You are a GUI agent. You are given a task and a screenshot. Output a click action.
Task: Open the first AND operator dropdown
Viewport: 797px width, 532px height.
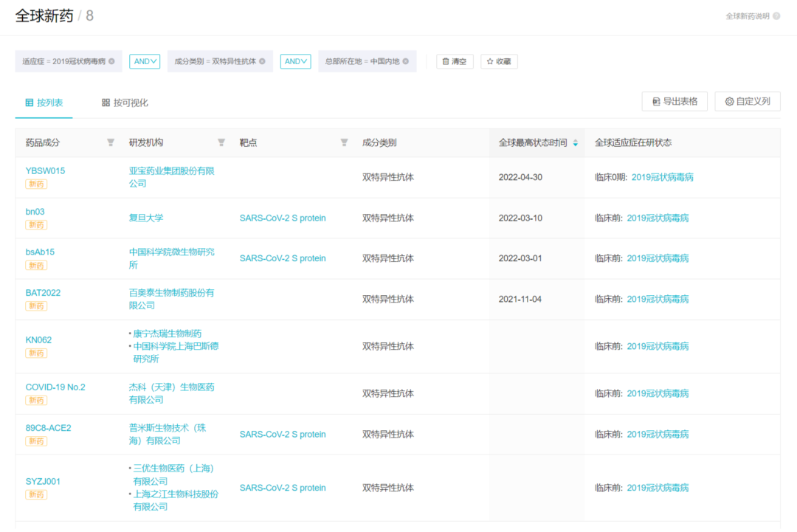(x=145, y=61)
